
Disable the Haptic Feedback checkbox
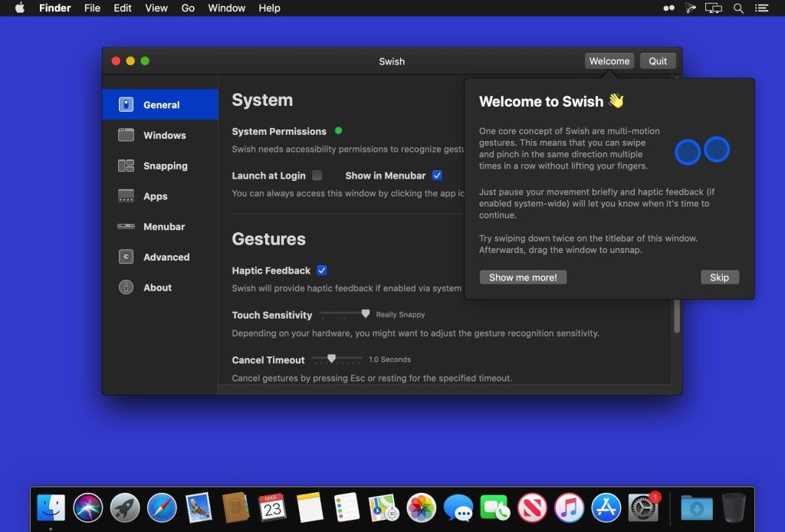(x=322, y=271)
